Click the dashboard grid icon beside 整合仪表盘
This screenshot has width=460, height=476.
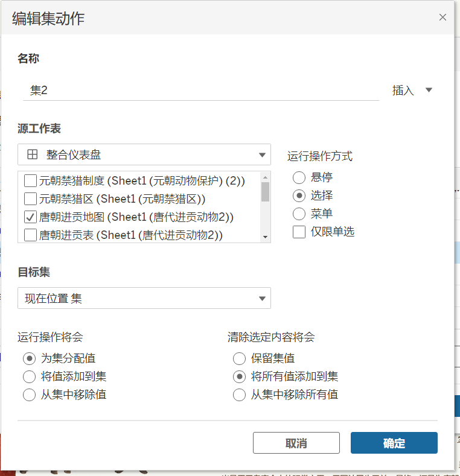[x=33, y=155]
